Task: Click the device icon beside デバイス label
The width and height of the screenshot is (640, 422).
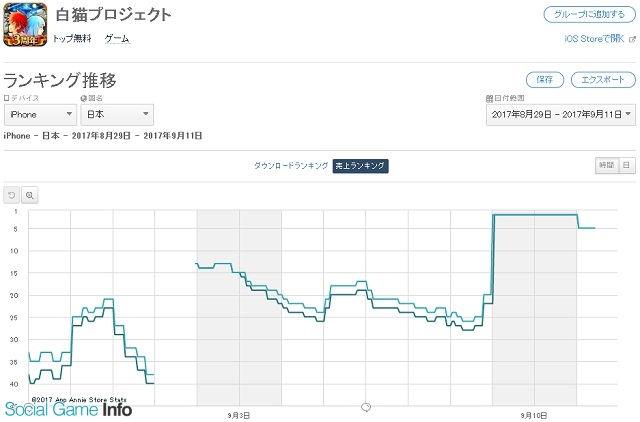Action: 6,98
